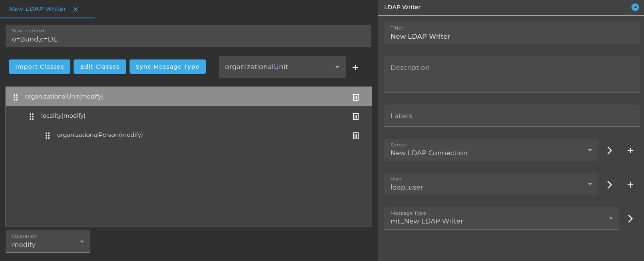The width and height of the screenshot is (644, 261).
Task: Delete the organizationalUnit(modify) entry with trash icon
Action: pos(356,97)
